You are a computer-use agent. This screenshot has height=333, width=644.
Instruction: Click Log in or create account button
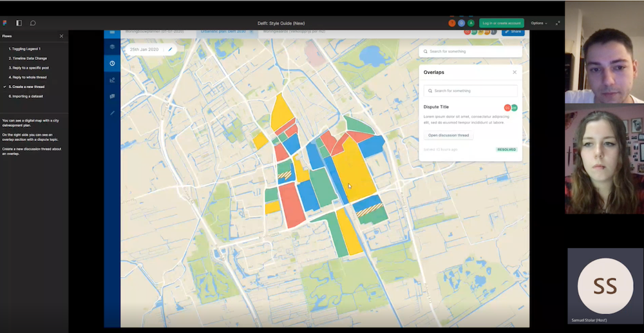502,23
